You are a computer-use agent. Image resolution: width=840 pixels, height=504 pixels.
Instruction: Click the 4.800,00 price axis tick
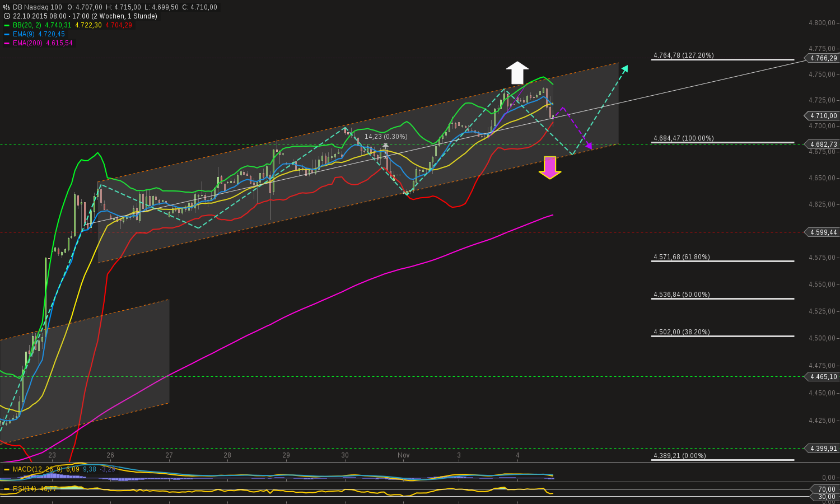pyautogui.click(x=823, y=23)
